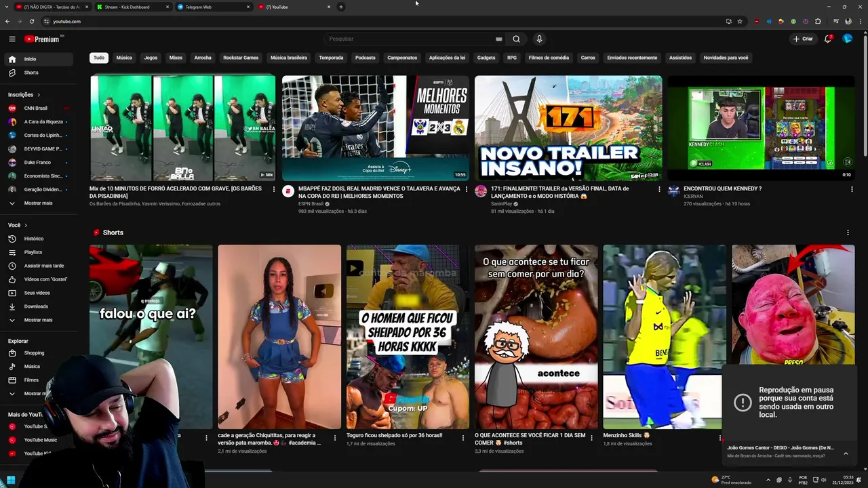Open options for the forró mix video

(274, 189)
